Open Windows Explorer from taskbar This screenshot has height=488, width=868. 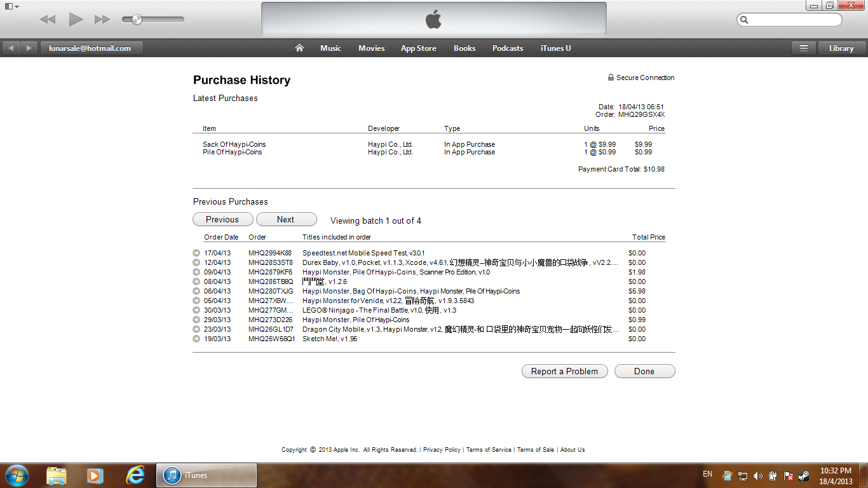(x=56, y=475)
